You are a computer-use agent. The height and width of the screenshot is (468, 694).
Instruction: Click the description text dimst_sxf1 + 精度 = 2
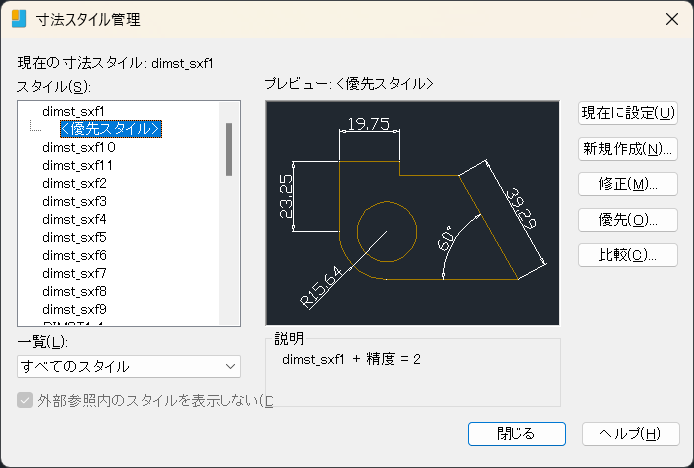tap(351, 359)
